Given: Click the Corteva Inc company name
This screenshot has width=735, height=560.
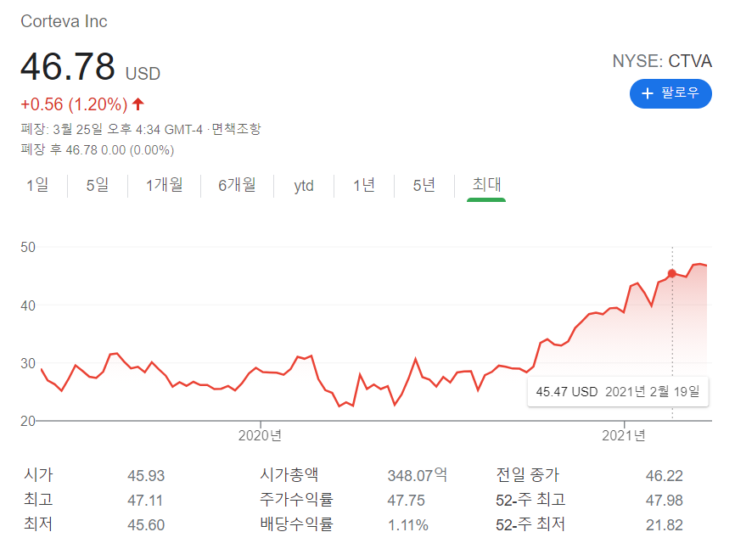Looking at the screenshot, I should (x=65, y=21).
